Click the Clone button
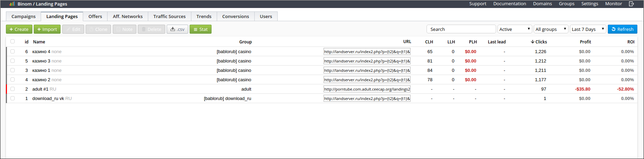The image size is (644, 159). point(98,29)
